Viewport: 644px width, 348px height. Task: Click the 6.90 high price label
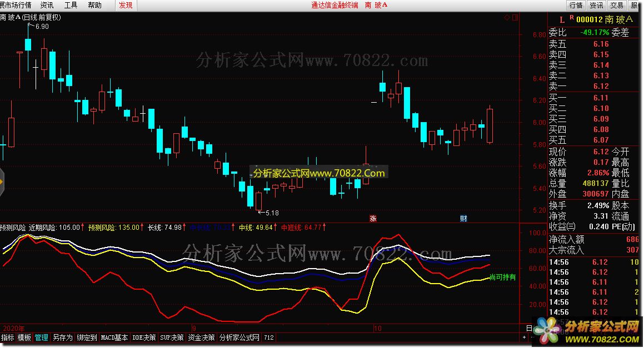(x=42, y=27)
